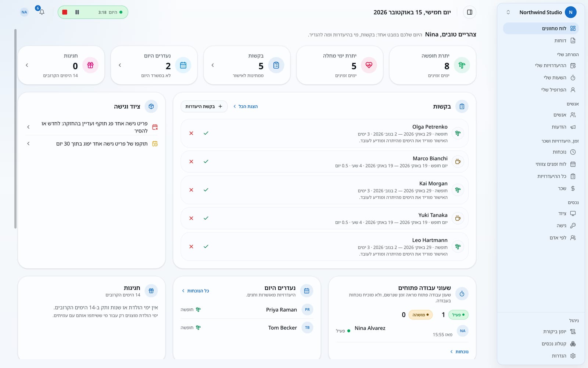
Task: Reject Marco Bianchi's request with X
Action: (x=191, y=162)
